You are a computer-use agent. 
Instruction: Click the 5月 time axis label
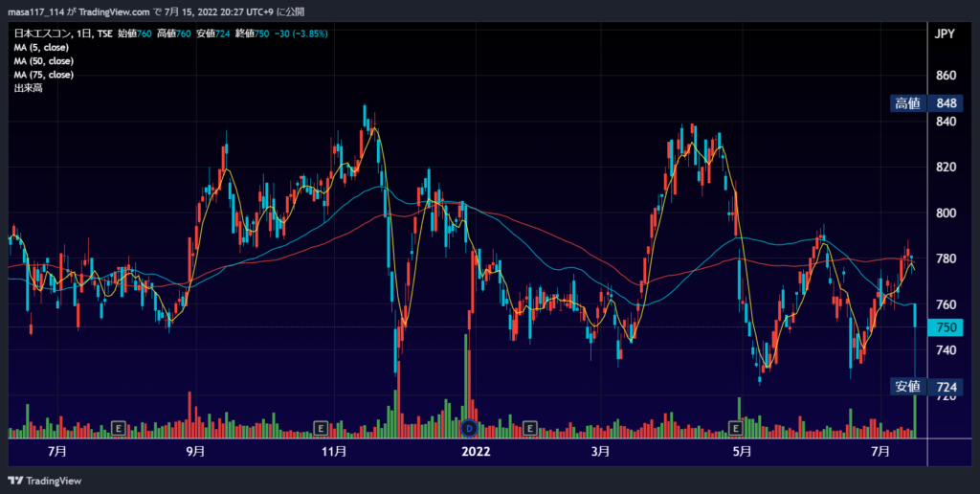tap(742, 452)
